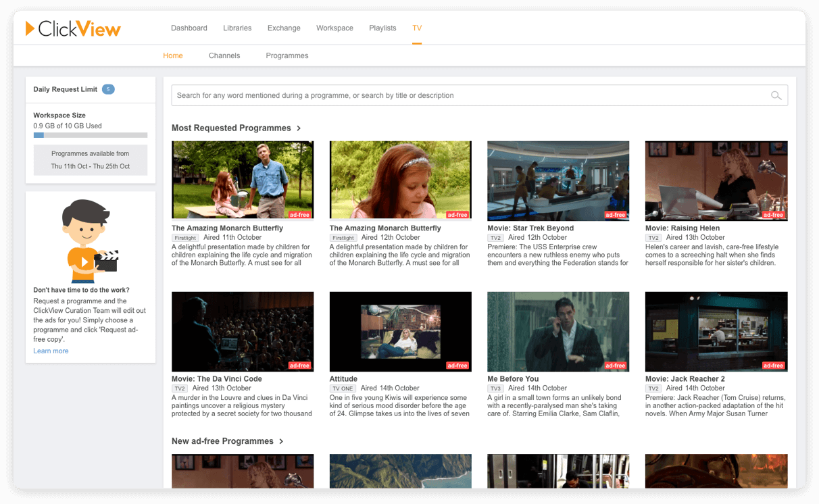The height and width of the screenshot is (504, 819).
Task: Click ad-free badge on Star Trek Beyond thumbnail
Action: (x=615, y=215)
